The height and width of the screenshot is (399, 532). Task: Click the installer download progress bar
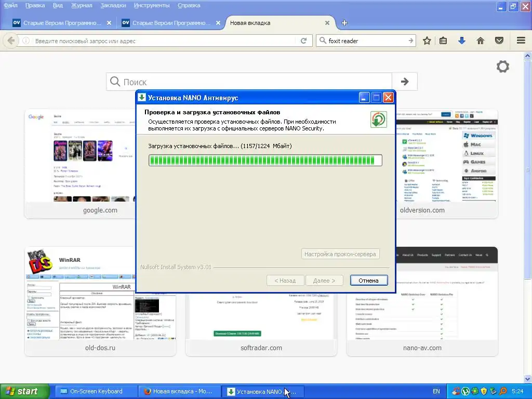[x=265, y=160]
